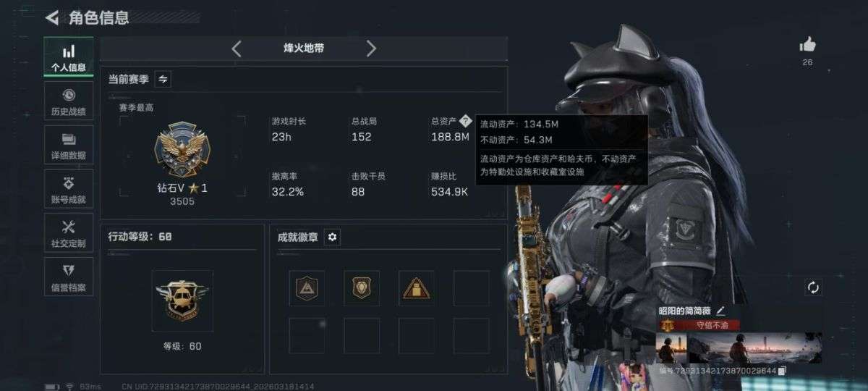Go back using the arrow beside 角色信息
The image size is (868, 391).
[51, 17]
